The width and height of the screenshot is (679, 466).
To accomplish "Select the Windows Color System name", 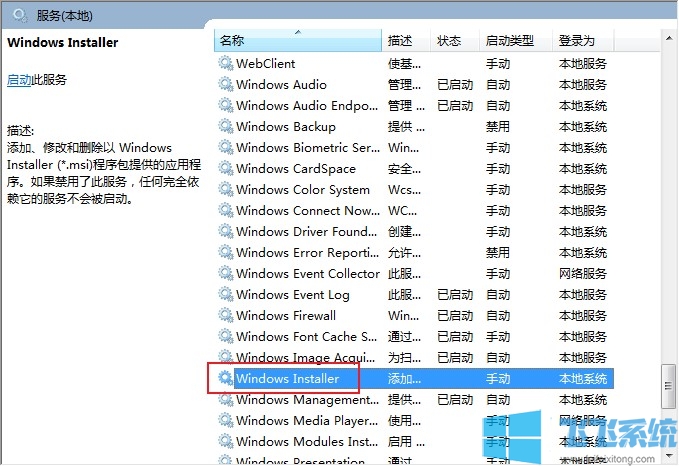I will (x=303, y=190).
